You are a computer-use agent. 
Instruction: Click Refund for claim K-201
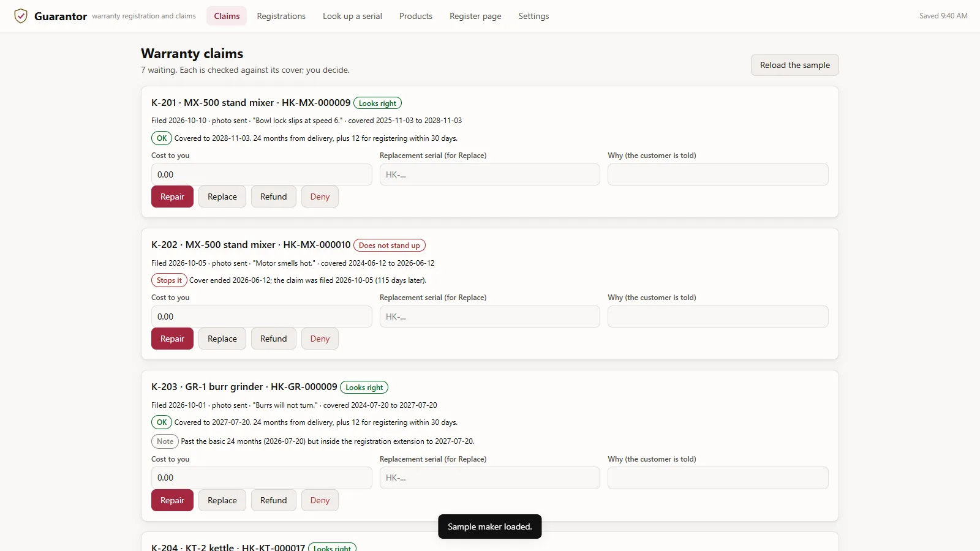pos(273,197)
